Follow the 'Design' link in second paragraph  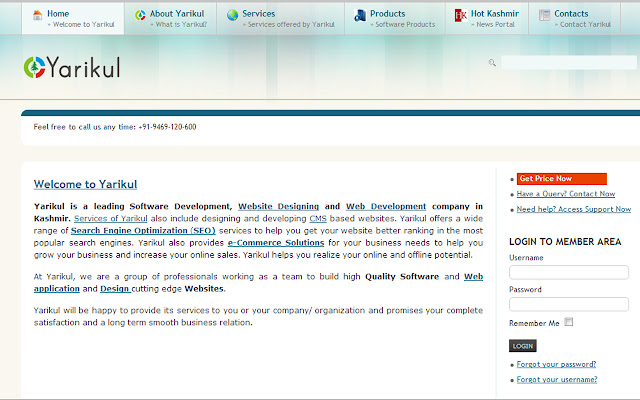pyautogui.click(x=115, y=289)
